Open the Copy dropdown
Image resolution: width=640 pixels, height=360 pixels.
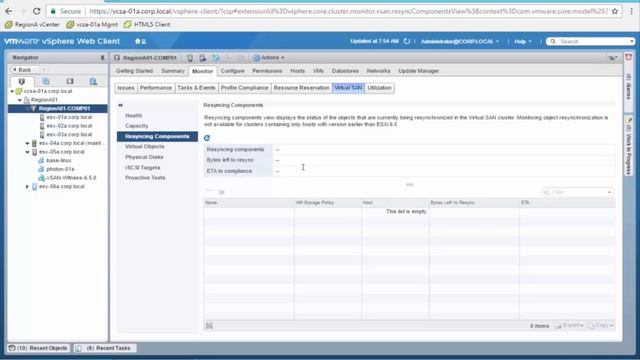[600, 326]
